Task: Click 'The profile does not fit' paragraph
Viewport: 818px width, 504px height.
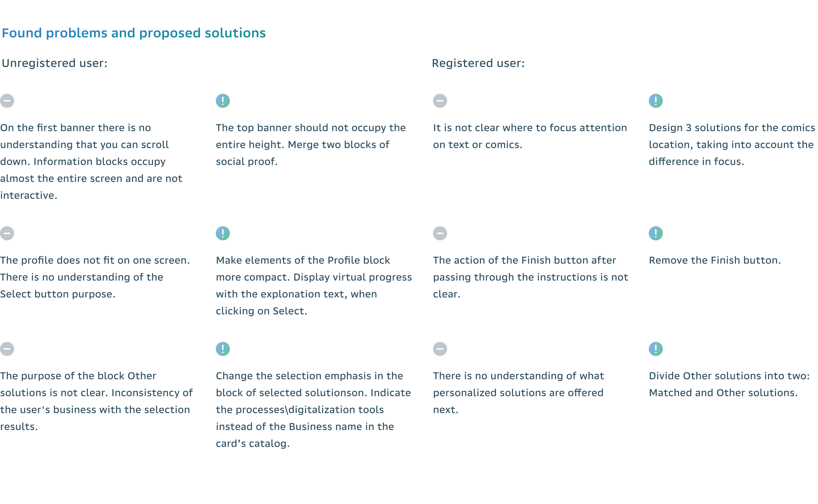Action: 95,277
